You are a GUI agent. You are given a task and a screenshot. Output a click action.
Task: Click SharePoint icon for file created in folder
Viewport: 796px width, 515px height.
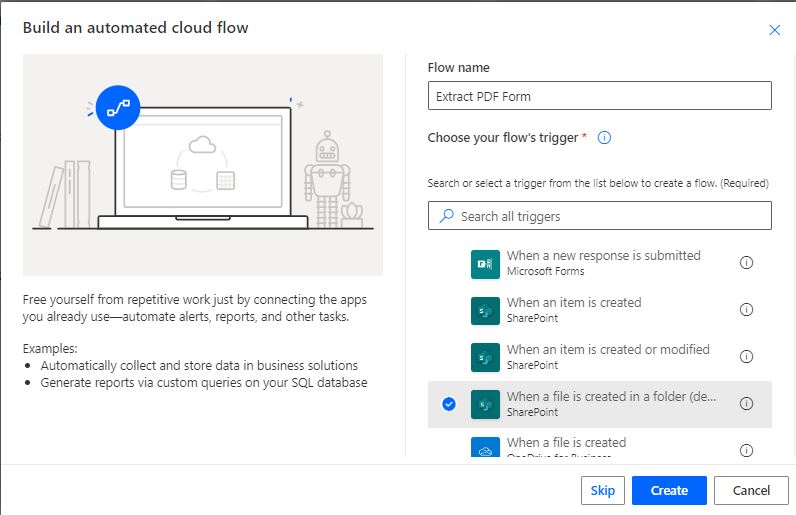tap(485, 405)
